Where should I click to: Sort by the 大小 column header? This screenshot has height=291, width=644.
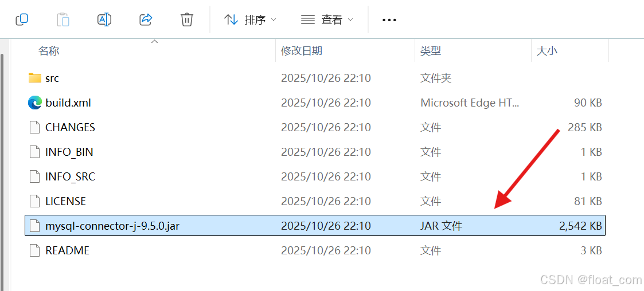[547, 51]
